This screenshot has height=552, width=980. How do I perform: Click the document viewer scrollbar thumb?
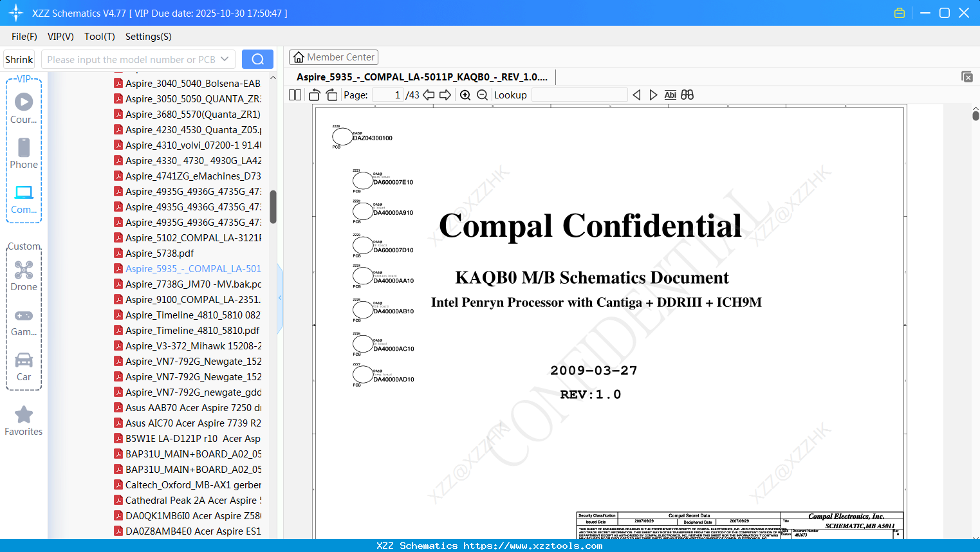pyautogui.click(x=975, y=115)
